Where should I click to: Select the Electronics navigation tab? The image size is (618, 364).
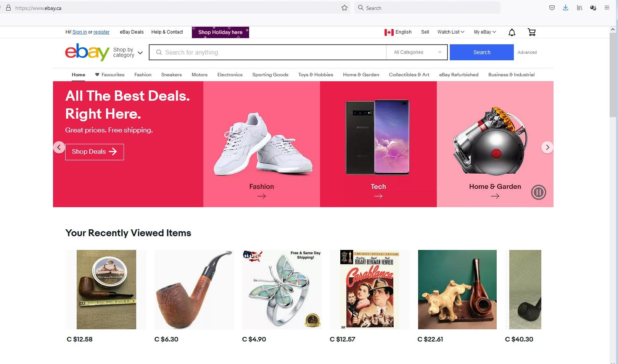tap(230, 75)
